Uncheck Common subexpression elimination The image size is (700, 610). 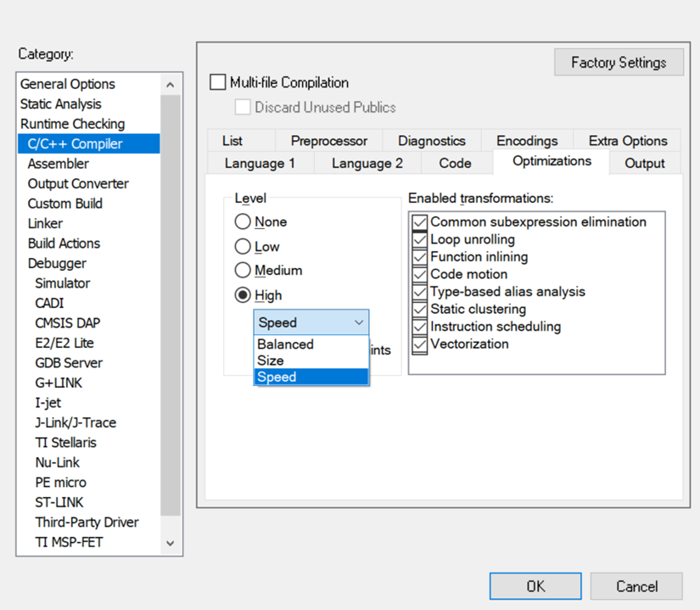coord(419,222)
